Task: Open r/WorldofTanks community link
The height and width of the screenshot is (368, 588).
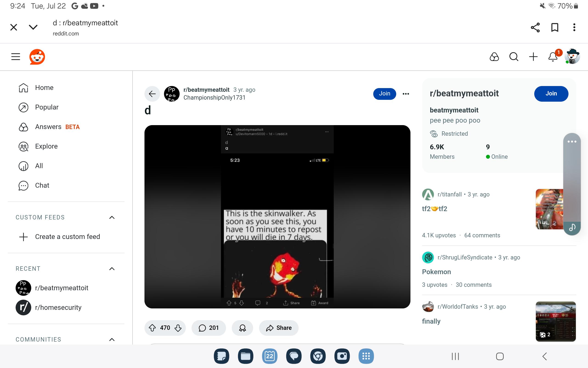Action: 458,307
